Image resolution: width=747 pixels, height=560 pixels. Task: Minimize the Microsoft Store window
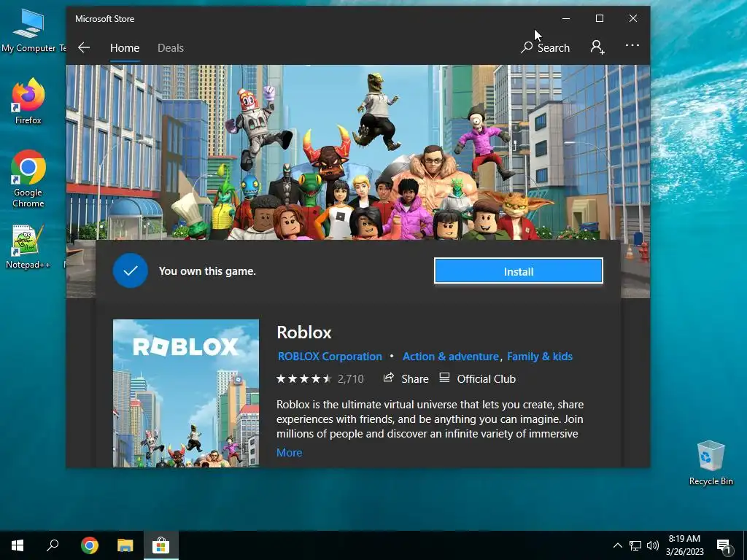566,18
